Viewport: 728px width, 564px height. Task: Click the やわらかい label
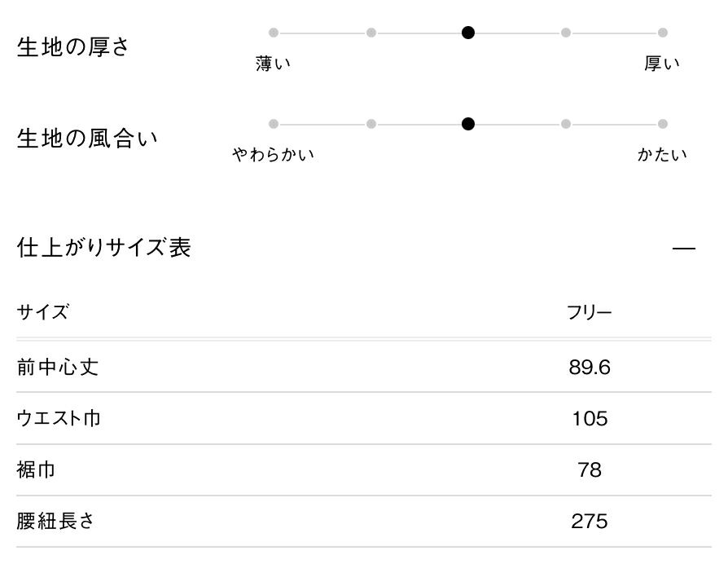click(274, 154)
